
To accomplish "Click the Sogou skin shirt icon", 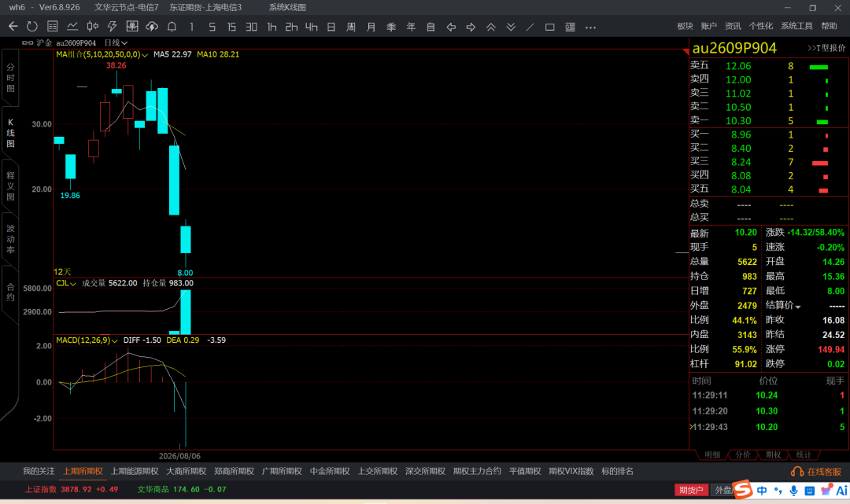I will click(826, 491).
